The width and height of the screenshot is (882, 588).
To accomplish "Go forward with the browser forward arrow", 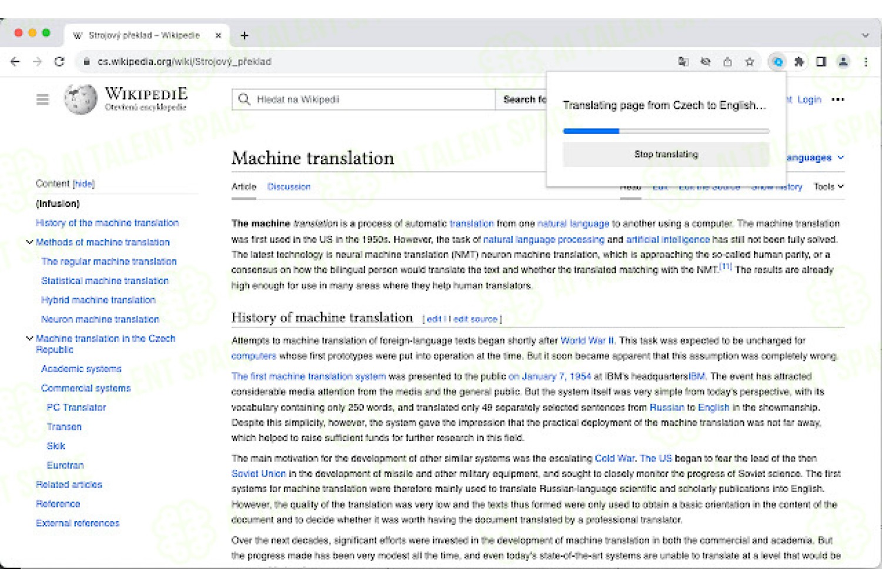I will (38, 62).
